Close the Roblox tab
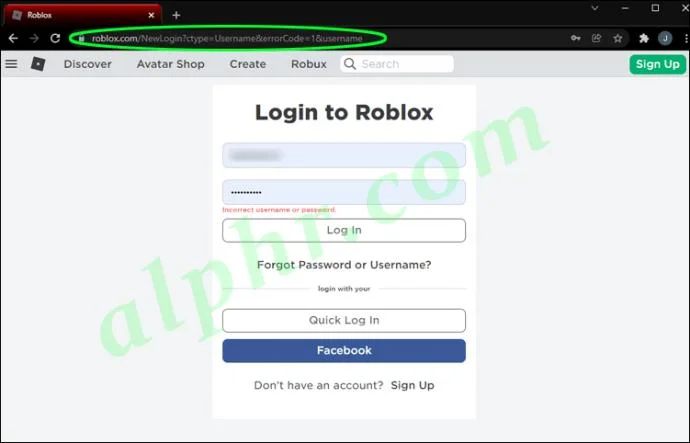Screen dimensions: 690x443 [x=151, y=15]
